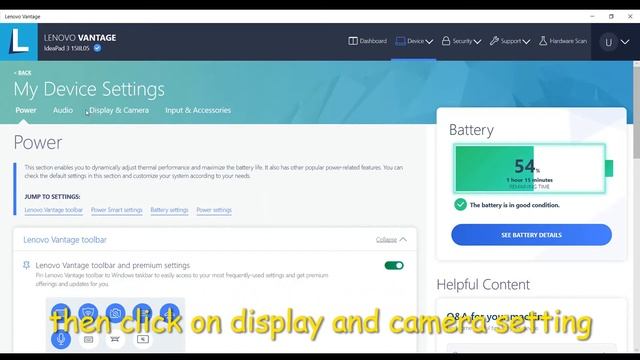Switch to the Audio tab
The image size is (640, 360).
pos(63,110)
